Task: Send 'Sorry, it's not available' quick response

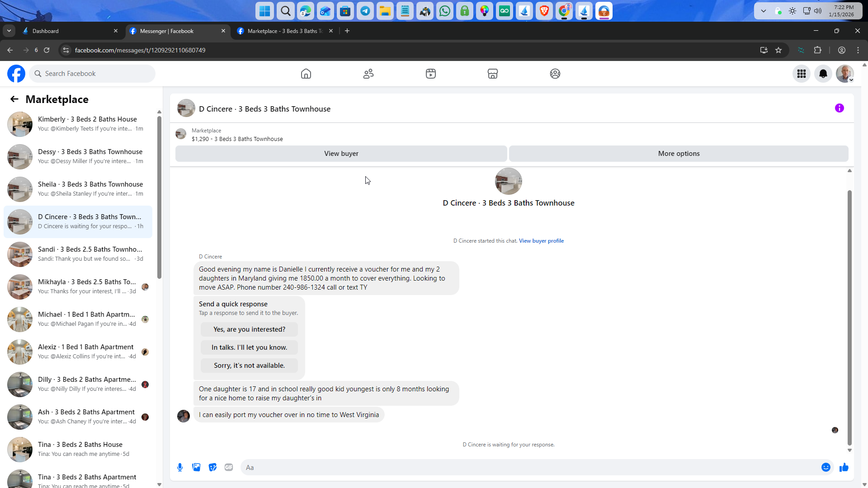Action: [249, 366]
